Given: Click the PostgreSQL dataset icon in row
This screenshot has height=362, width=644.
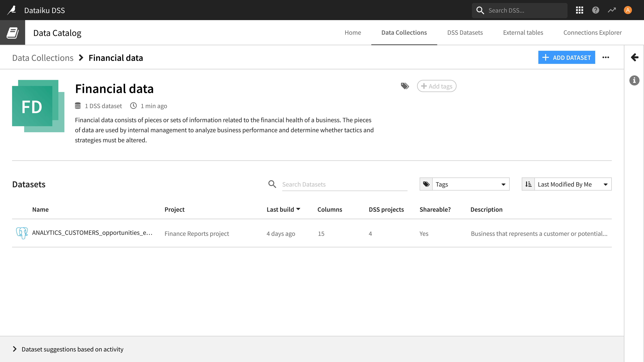Looking at the screenshot, I should pos(22,233).
